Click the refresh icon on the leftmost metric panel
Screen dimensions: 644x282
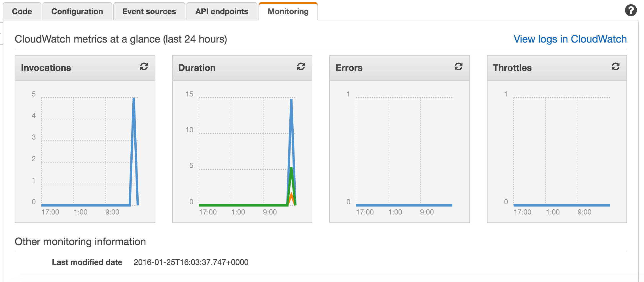pyautogui.click(x=144, y=67)
